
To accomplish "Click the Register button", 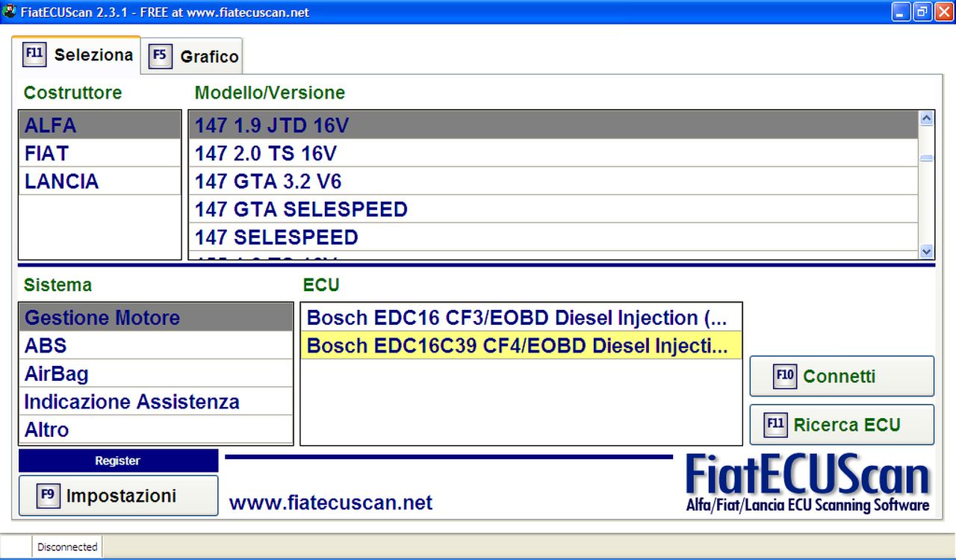I will pos(118,461).
